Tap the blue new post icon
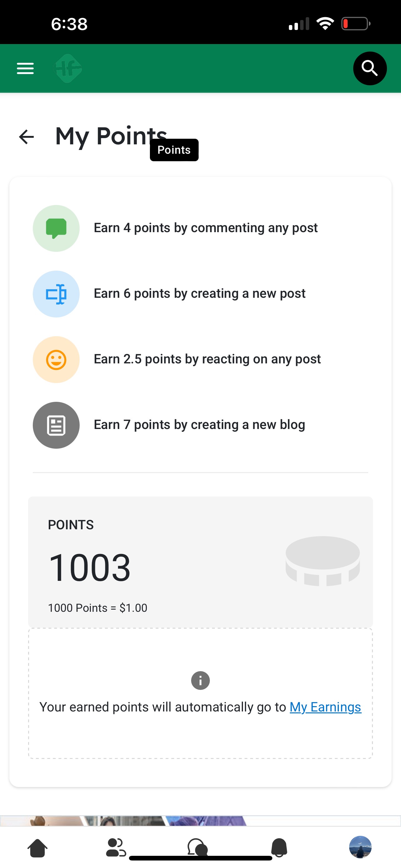The width and height of the screenshot is (401, 868). point(56,294)
